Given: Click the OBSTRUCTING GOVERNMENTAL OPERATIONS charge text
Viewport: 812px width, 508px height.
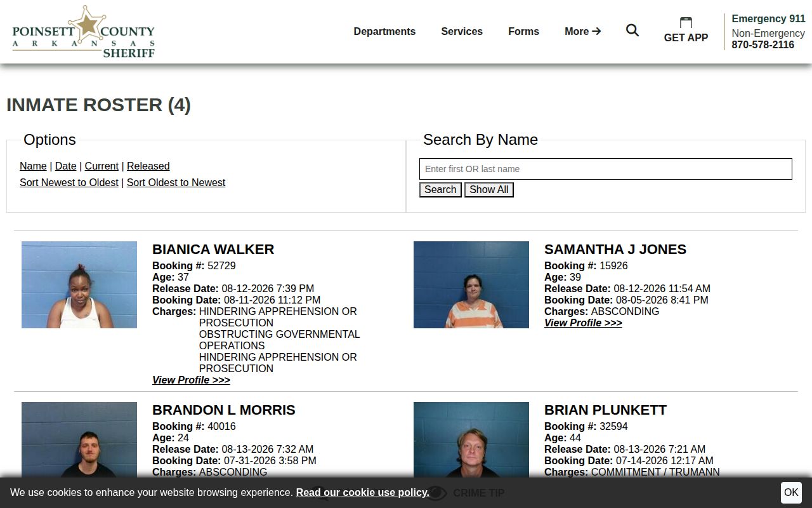Looking at the screenshot, I should click(x=279, y=340).
